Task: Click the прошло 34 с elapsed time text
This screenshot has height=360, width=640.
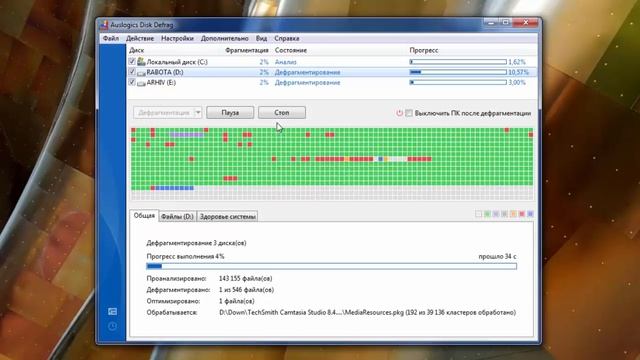Action: coord(497,257)
